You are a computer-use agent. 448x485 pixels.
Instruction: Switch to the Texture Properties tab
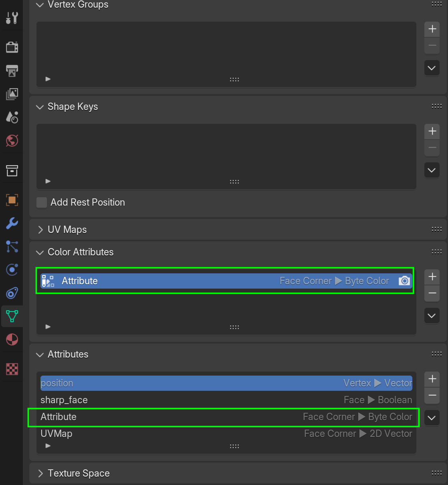(x=12, y=369)
